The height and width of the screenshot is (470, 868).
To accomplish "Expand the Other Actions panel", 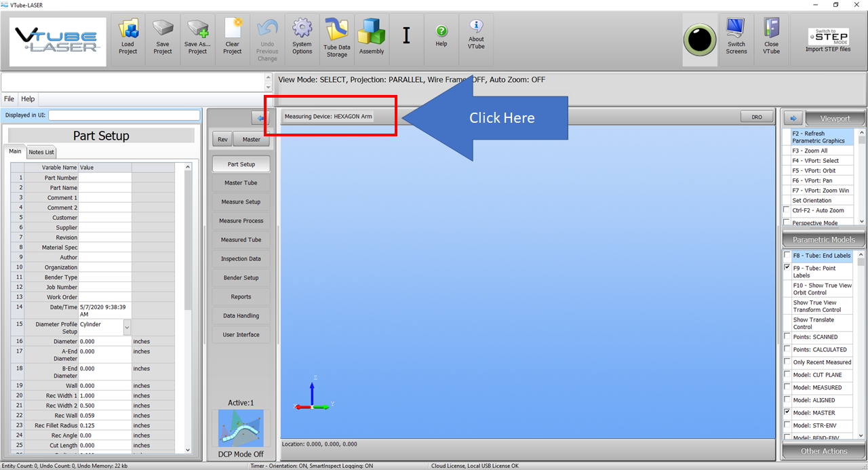I will (x=823, y=451).
